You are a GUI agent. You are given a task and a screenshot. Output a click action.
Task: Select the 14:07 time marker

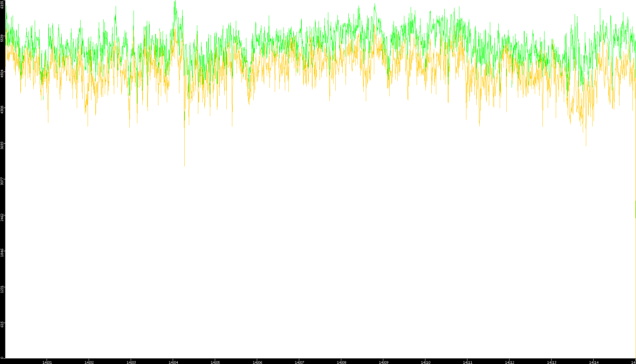[x=299, y=362]
